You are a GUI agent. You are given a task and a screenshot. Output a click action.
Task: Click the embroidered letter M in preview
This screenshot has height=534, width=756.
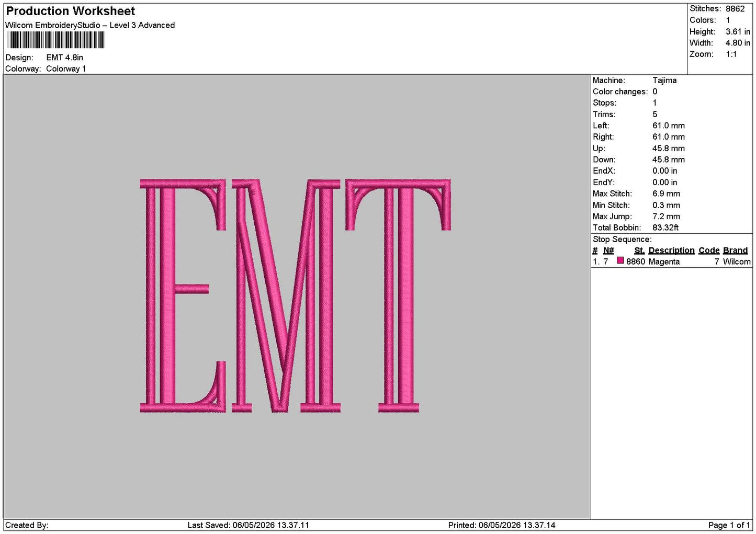[286, 296]
